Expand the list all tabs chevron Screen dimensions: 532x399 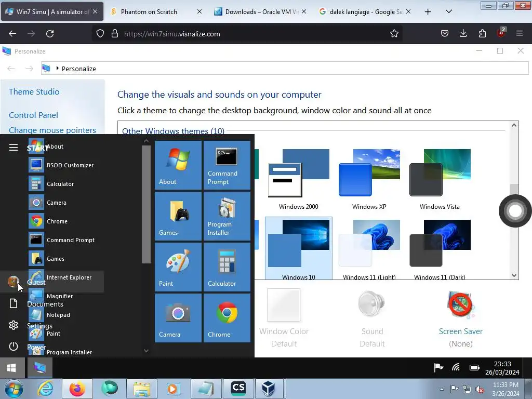tap(448, 11)
